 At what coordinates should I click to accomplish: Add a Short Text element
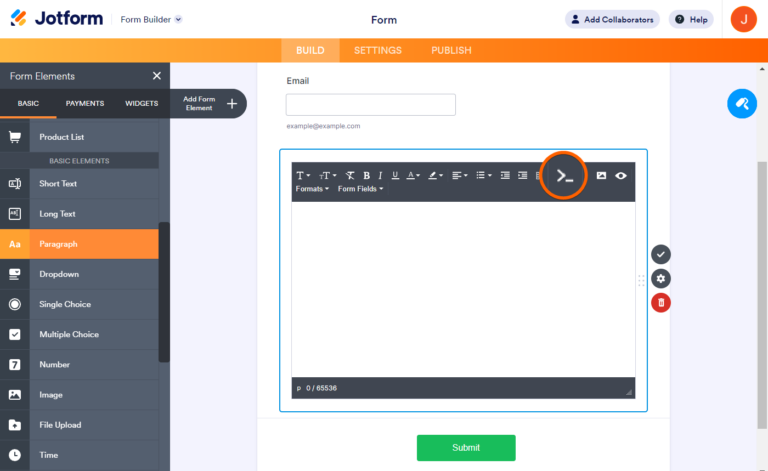click(x=79, y=184)
